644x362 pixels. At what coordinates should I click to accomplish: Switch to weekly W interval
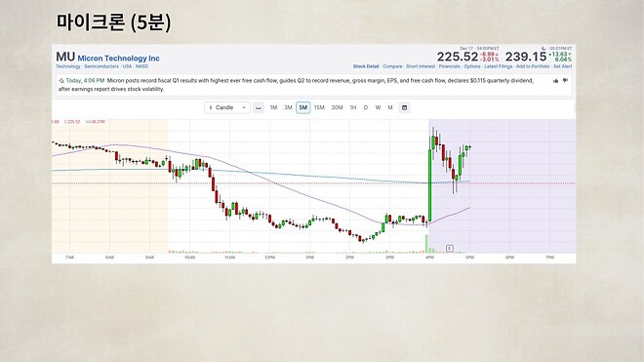[378, 107]
